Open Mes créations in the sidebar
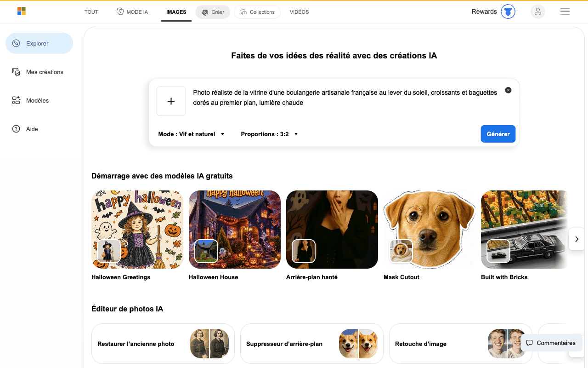Screen dimensions: 588x368 pos(39,72)
